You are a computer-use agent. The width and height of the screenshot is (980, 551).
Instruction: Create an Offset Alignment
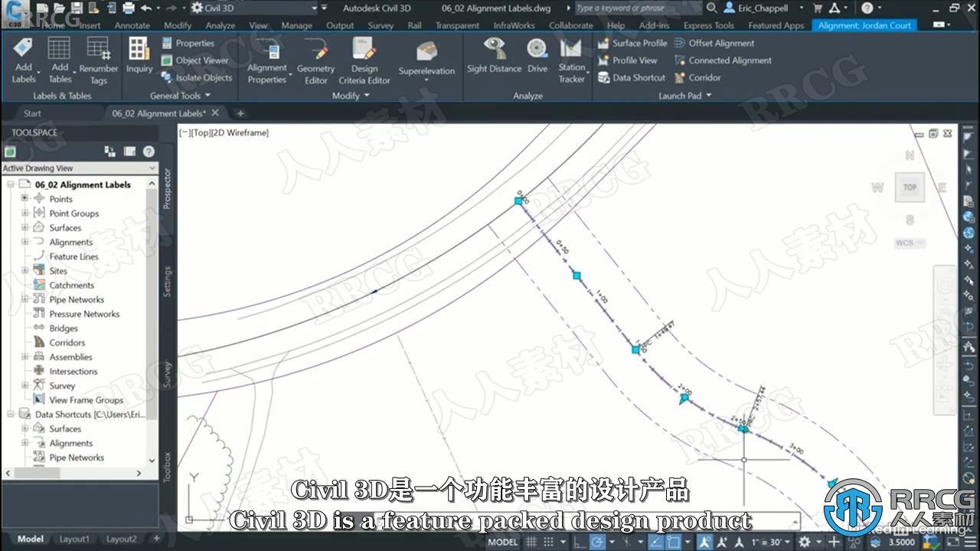[x=714, y=43]
